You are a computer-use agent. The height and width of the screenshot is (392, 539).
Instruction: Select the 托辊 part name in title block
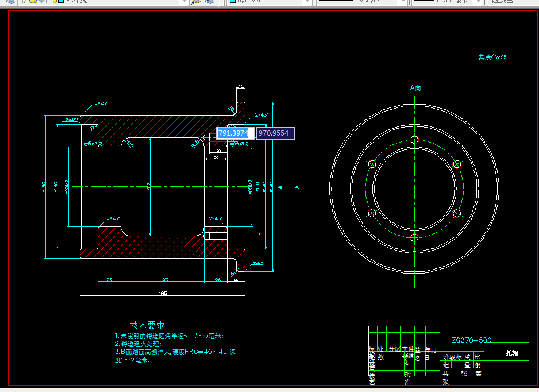pos(512,353)
